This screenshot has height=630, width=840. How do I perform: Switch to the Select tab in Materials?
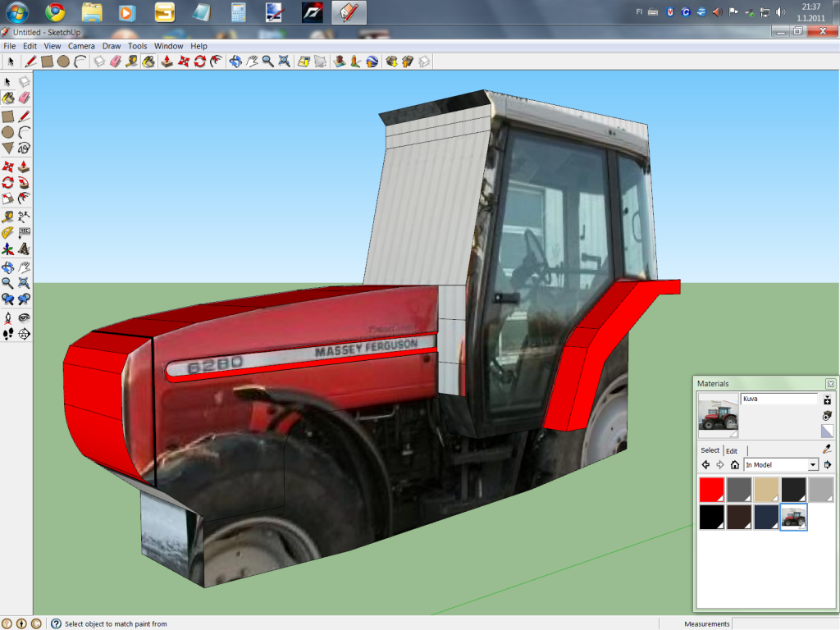click(x=710, y=450)
